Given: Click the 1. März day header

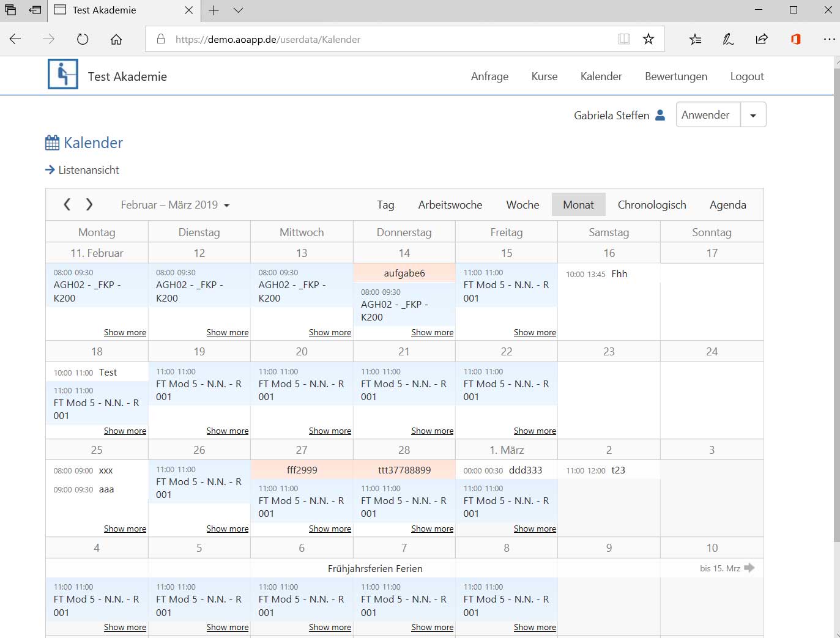Looking at the screenshot, I should (x=507, y=450).
